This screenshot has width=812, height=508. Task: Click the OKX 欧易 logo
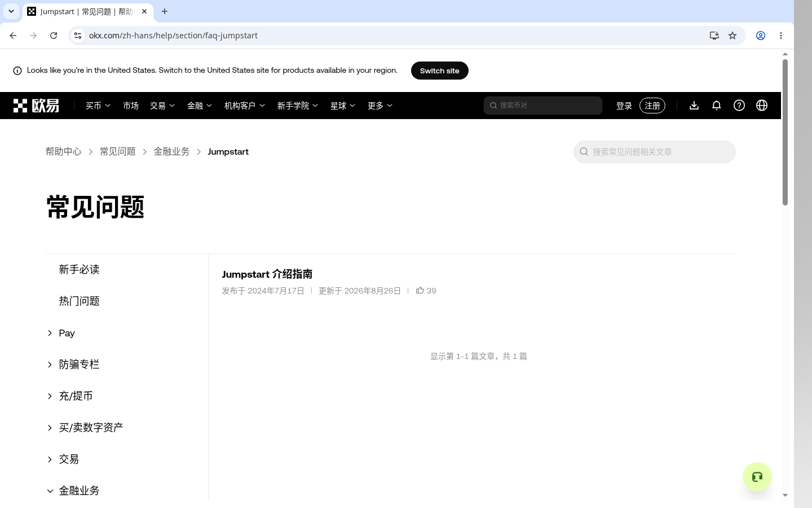tap(36, 106)
